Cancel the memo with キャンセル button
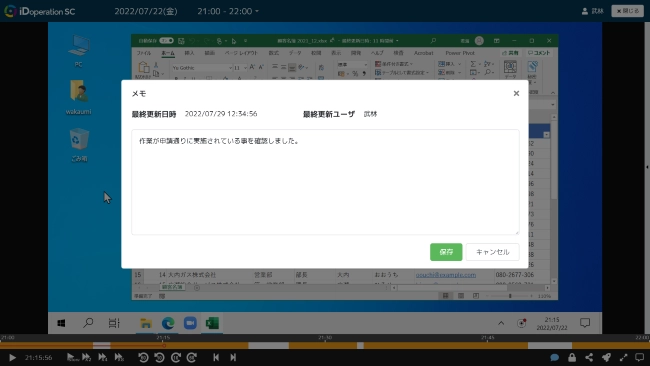This screenshot has width=650, height=366. (x=492, y=252)
